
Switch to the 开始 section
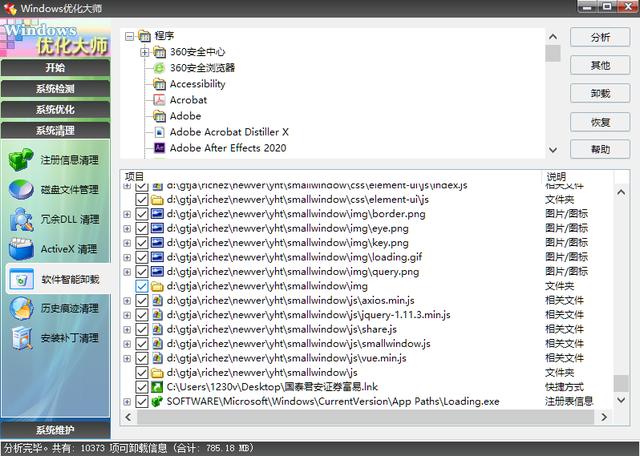56,67
